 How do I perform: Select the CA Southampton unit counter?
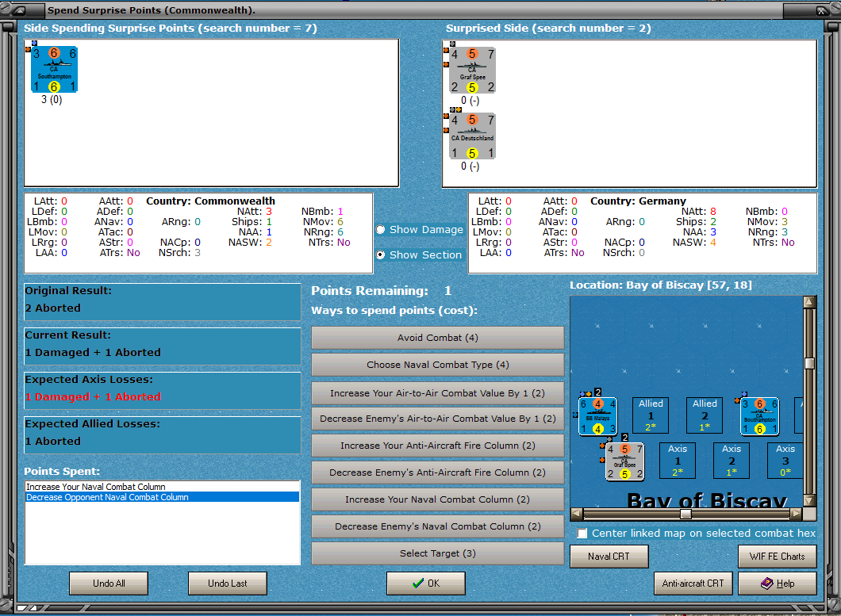tap(54, 69)
